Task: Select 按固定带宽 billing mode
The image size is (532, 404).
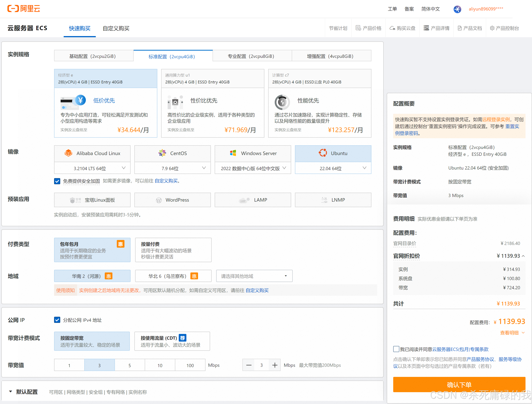Action: click(92, 341)
